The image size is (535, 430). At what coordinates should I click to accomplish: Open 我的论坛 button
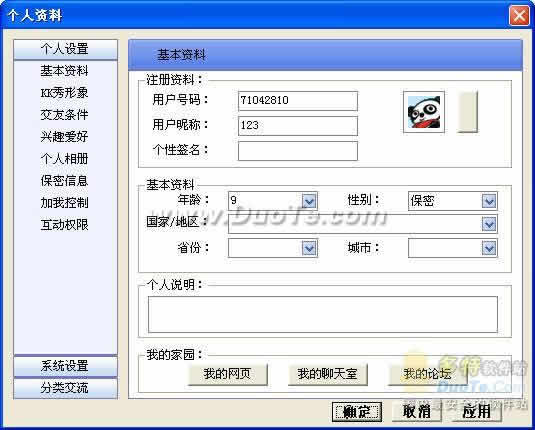[427, 374]
